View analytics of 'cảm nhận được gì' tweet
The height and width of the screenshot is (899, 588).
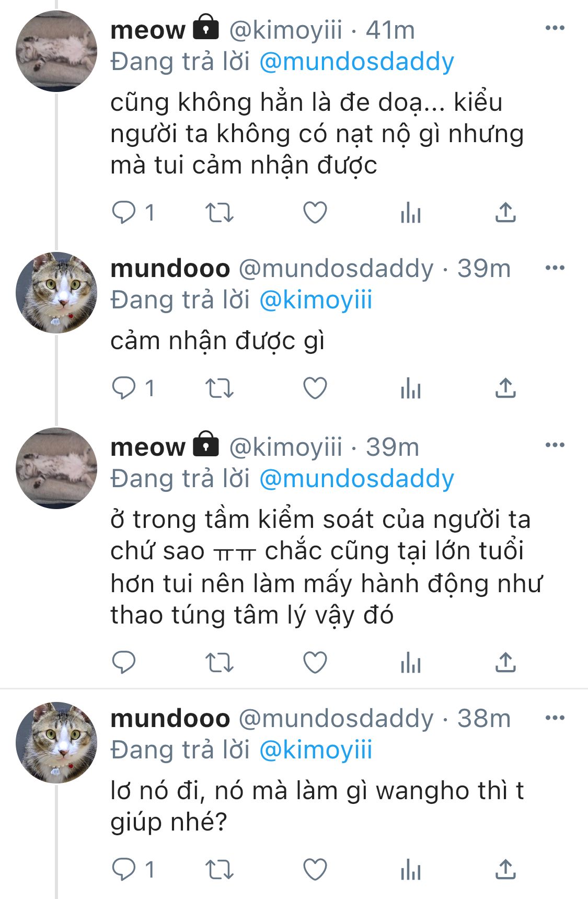411,388
